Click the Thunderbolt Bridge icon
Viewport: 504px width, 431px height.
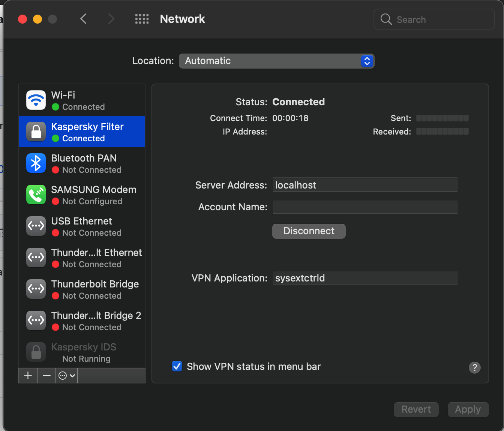(x=36, y=289)
